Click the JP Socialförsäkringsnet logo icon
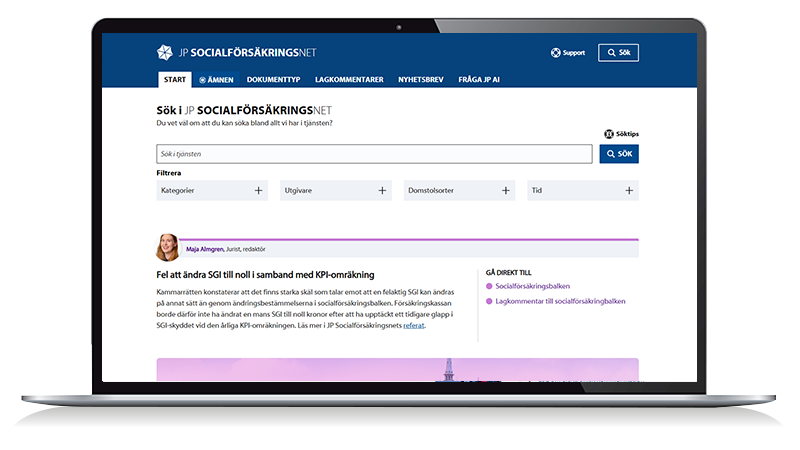 (165, 53)
